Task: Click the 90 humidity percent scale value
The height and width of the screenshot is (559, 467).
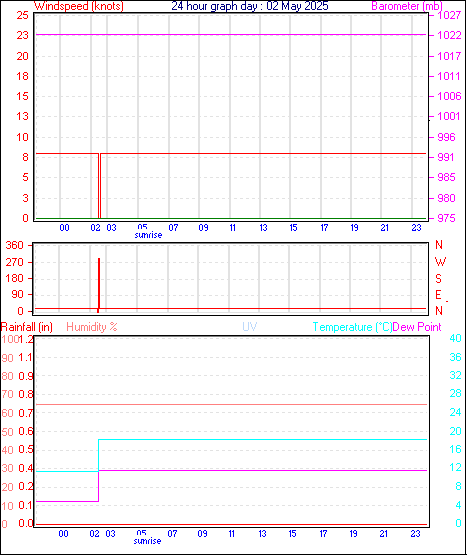Action: pyautogui.click(x=7, y=358)
